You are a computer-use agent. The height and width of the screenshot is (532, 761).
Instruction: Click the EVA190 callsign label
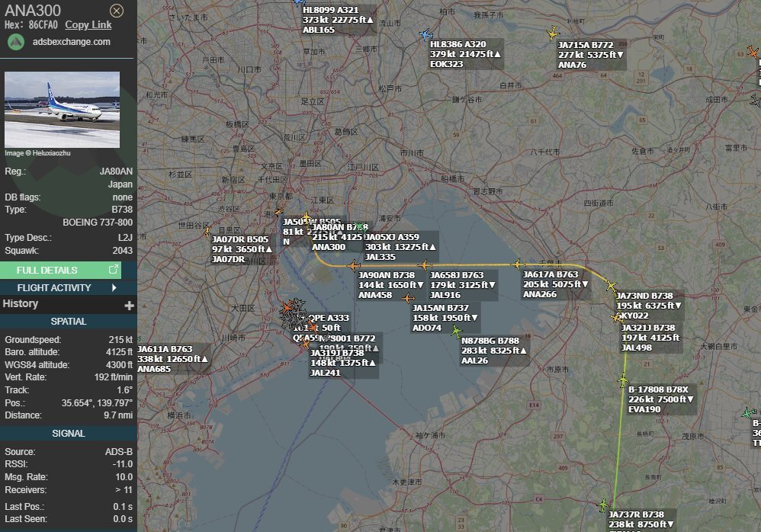644,409
